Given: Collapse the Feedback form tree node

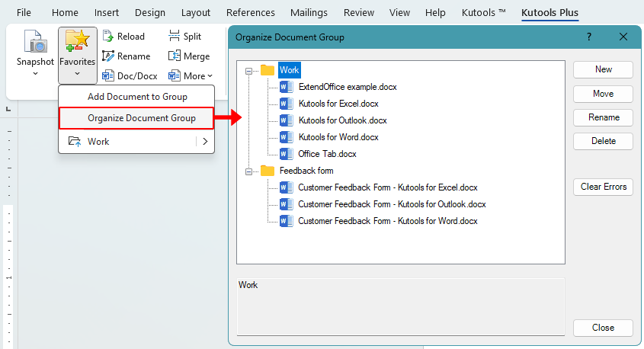Looking at the screenshot, I should pyautogui.click(x=249, y=171).
